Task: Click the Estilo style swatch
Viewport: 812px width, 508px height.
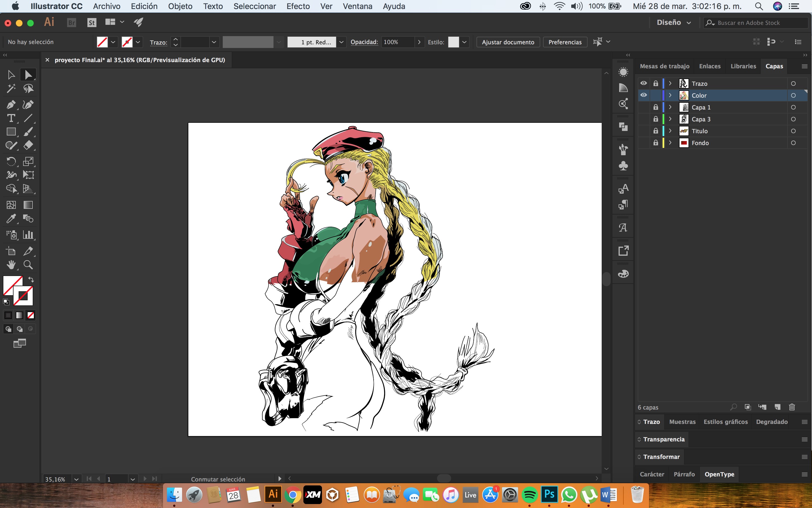Action: [x=453, y=42]
